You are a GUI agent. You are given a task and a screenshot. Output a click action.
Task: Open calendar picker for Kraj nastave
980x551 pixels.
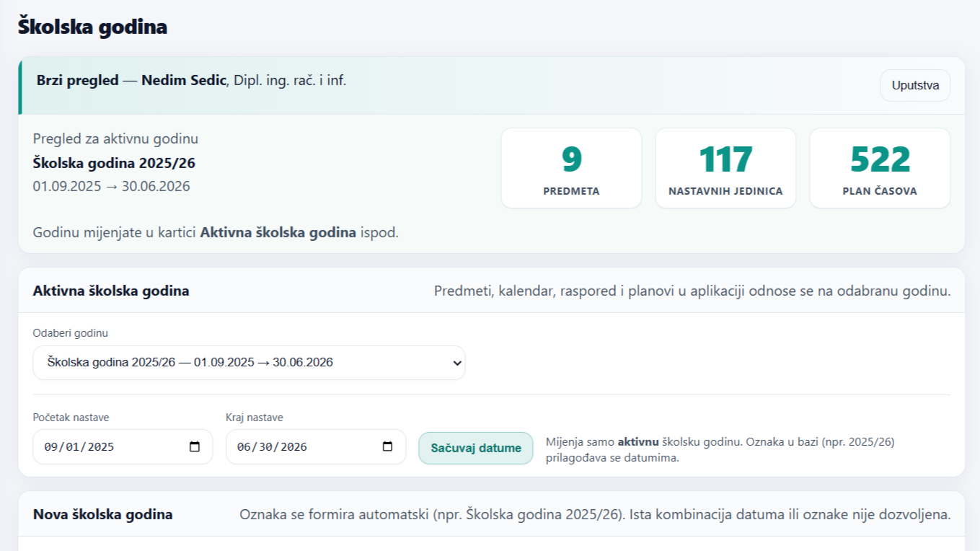pyautogui.click(x=387, y=446)
